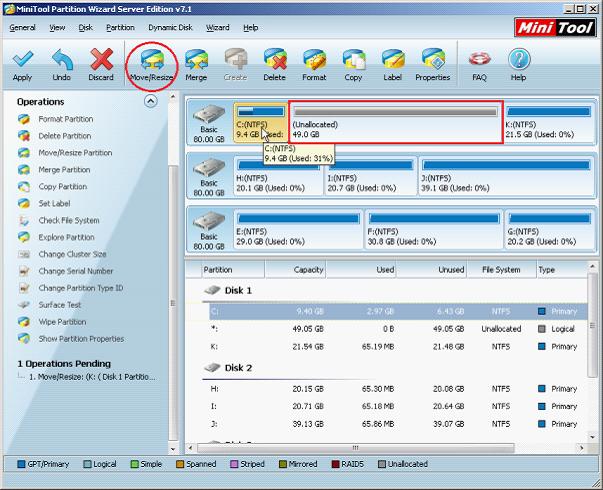Select the H: 20.15 GB table row
This screenshot has height=490, width=603.
coord(398,389)
